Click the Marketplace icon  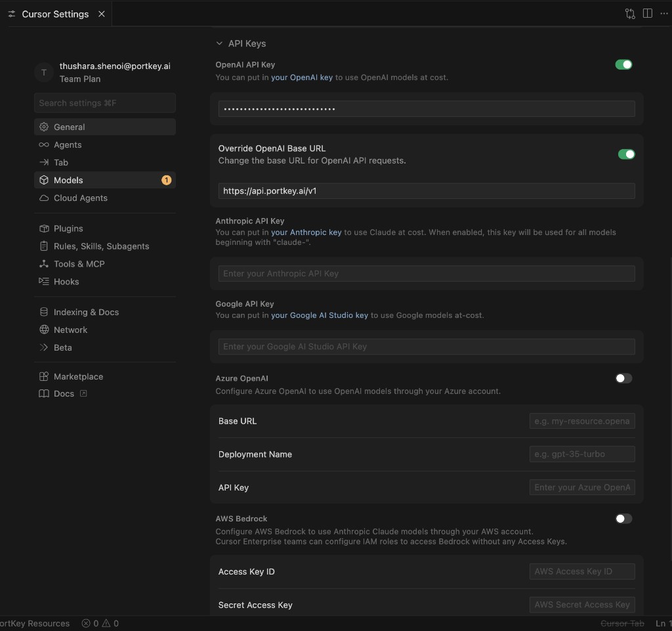tap(44, 376)
